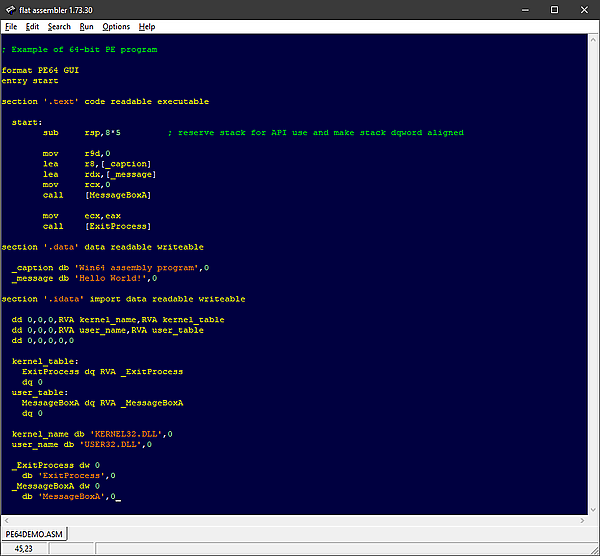
Task: Open the Search menu
Action: pyautogui.click(x=59, y=26)
